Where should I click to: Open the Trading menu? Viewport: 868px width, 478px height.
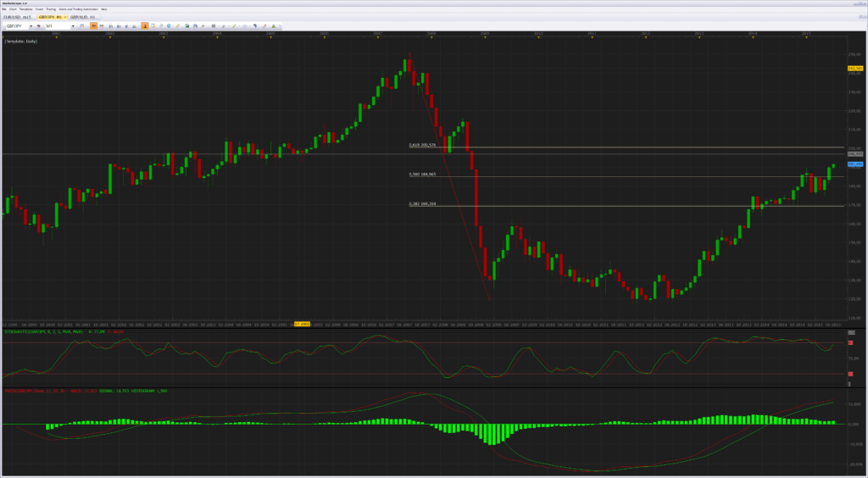click(51, 9)
